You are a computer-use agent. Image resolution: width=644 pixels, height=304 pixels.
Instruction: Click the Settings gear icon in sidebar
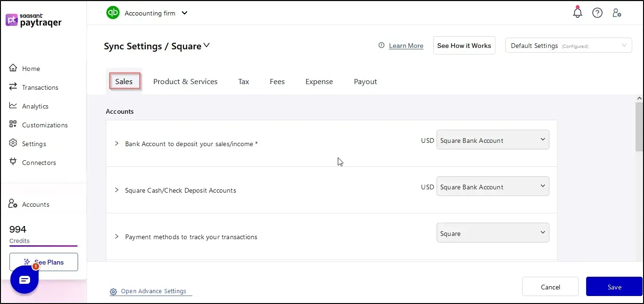13,143
